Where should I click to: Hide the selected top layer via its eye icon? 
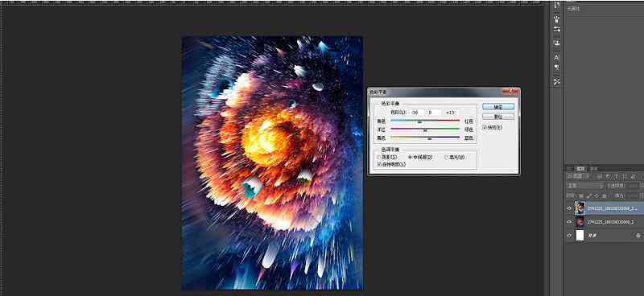tap(569, 208)
